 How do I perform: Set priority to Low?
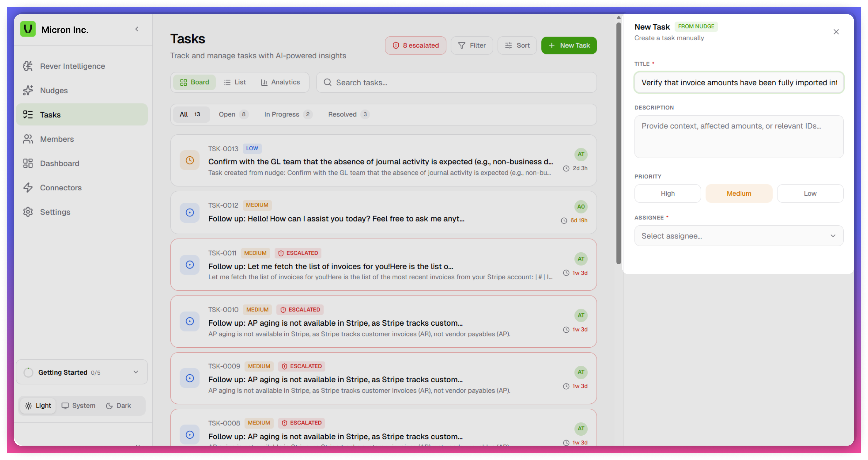[x=810, y=194]
